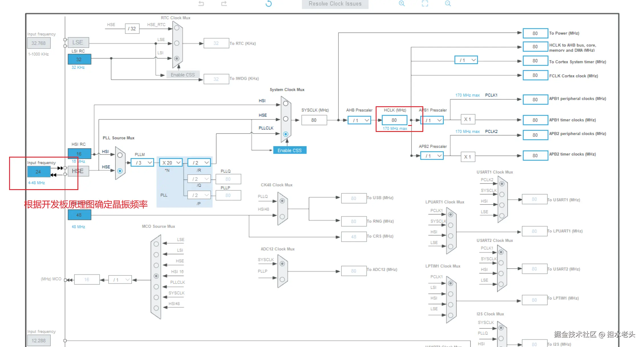Select PLLCLK in the MCO Source Mux
Screen dimensions: 644x347
tap(156, 287)
